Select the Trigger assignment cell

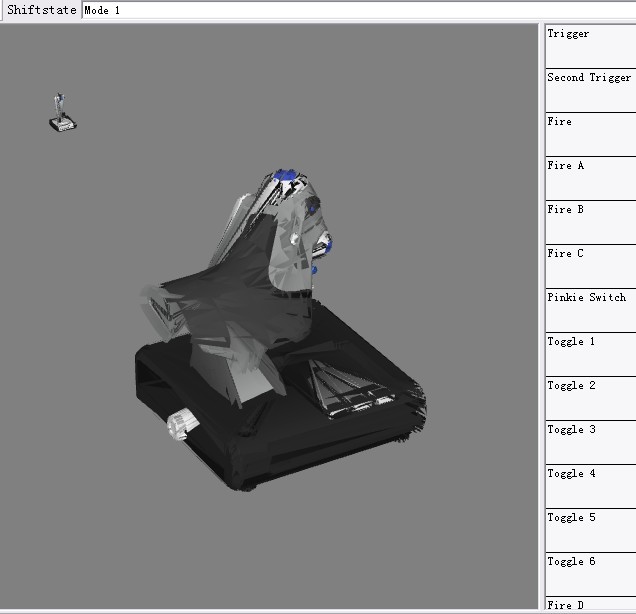pyautogui.click(x=590, y=46)
